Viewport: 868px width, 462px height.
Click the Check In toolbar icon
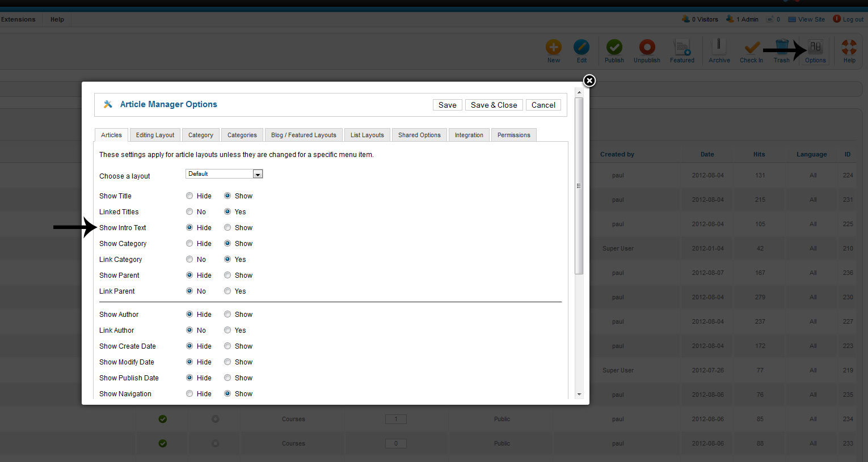[751, 47]
